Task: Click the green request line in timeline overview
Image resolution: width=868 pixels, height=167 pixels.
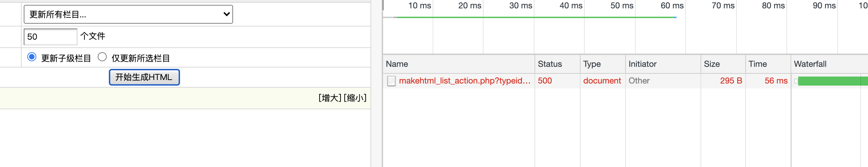Action: (537, 17)
